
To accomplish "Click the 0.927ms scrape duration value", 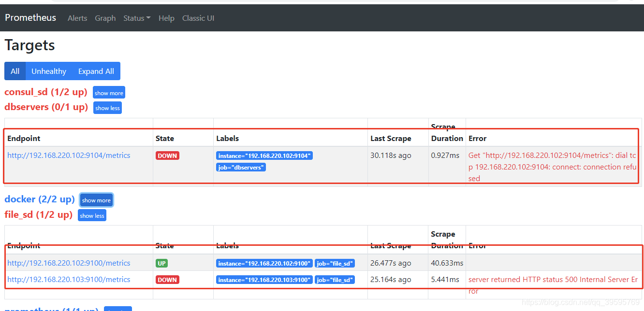I will click(x=445, y=155).
